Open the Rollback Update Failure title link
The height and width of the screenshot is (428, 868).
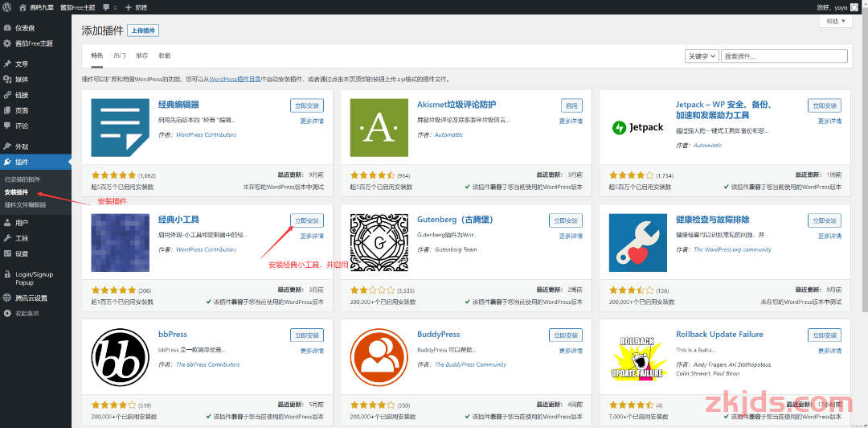719,335
